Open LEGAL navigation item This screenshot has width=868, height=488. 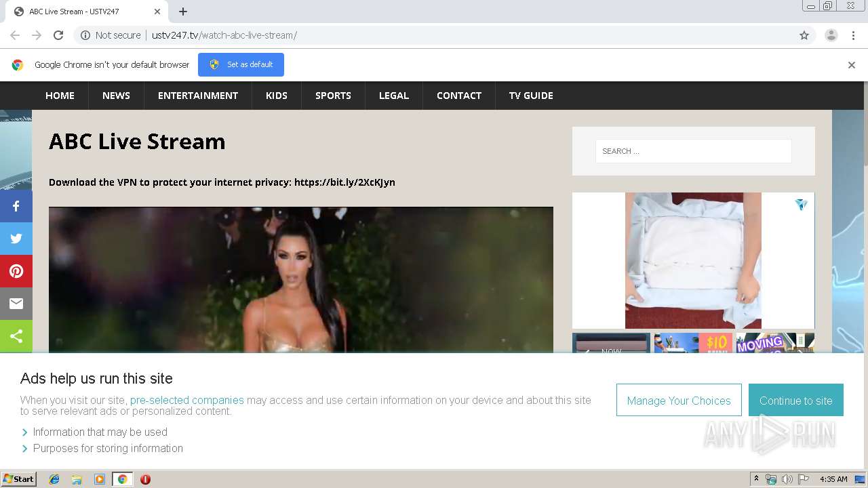tap(394, 96)
